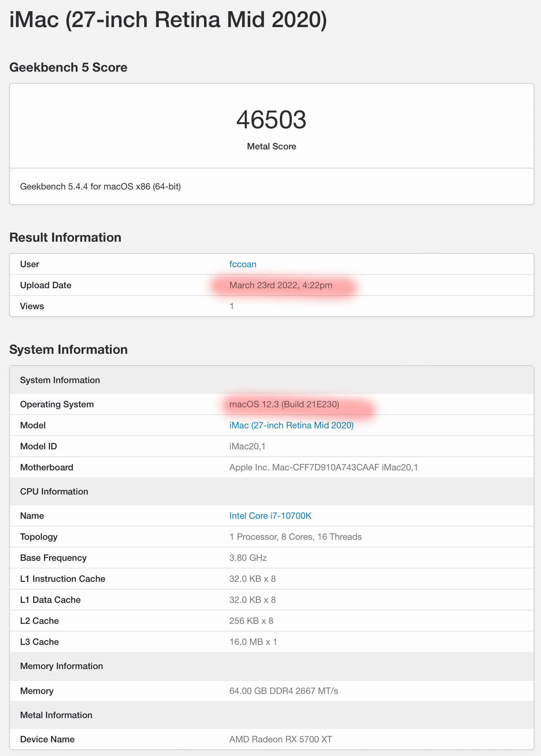
Task: Click the Result Information heading
Action: (65, 237)
